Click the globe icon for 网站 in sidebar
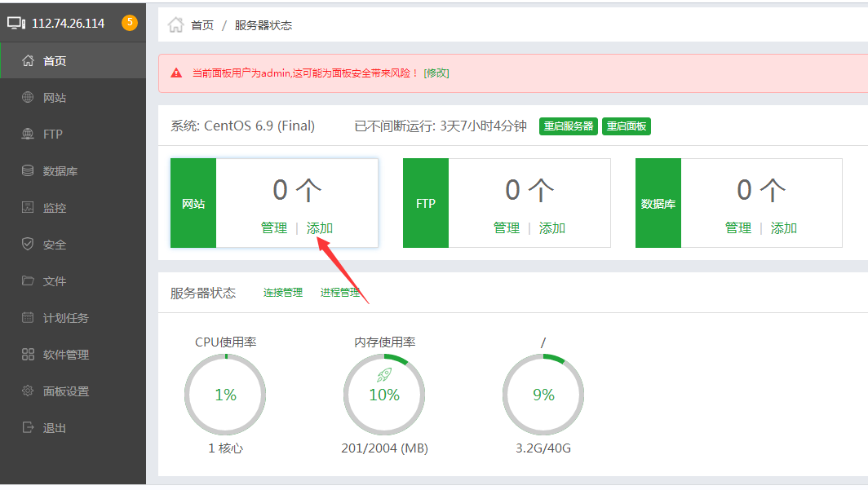 point(28,98)
